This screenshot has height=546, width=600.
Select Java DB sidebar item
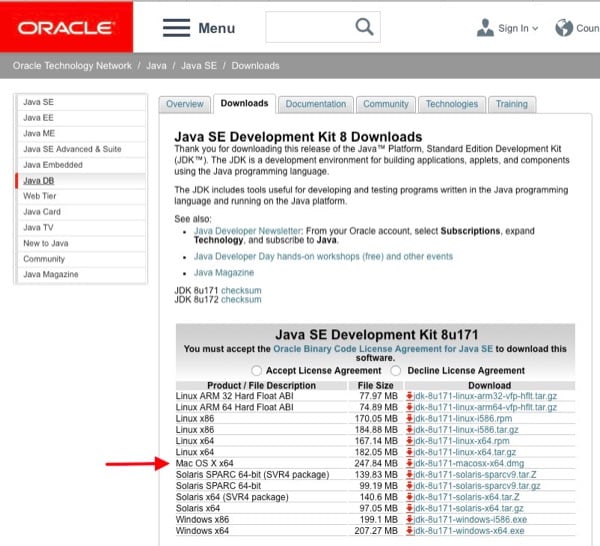pyautogui.click(x=81, y=181)
